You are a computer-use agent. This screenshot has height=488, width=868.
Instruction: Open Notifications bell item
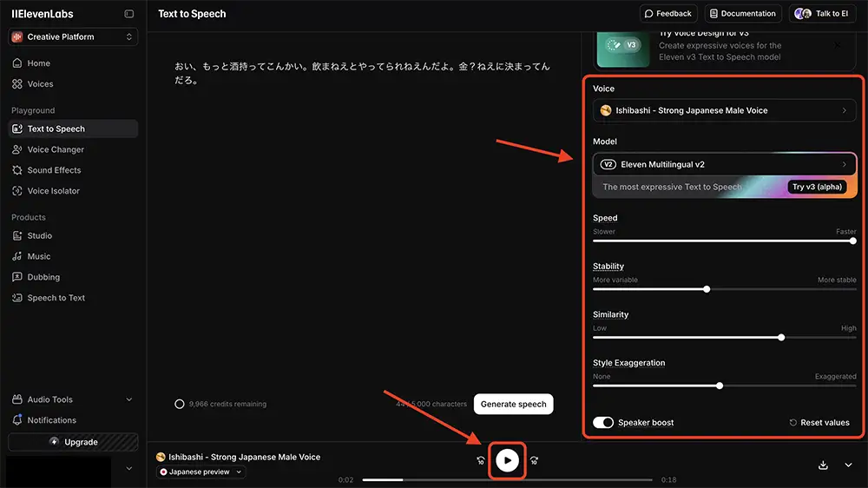pyautogui.click(x=73, y=420)
